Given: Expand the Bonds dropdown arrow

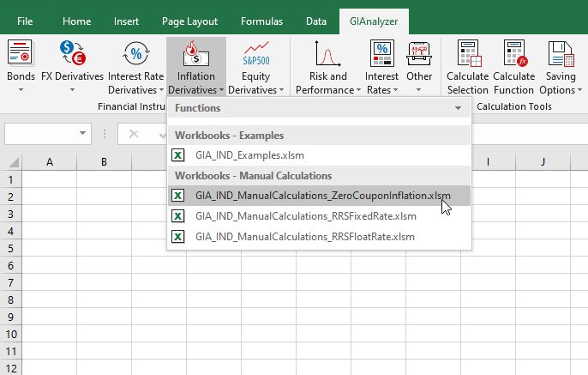Looking at the screenshot, I should 21,90.
